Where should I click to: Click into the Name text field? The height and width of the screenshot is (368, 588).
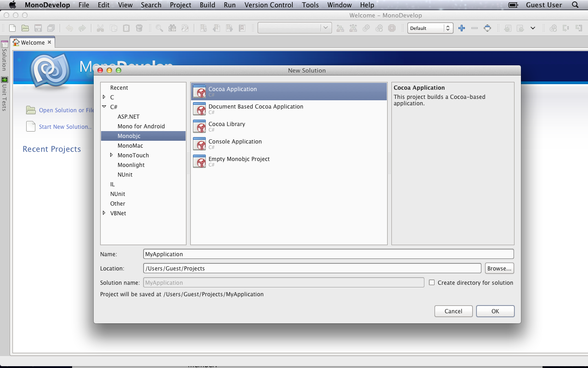tap(328, 254)
